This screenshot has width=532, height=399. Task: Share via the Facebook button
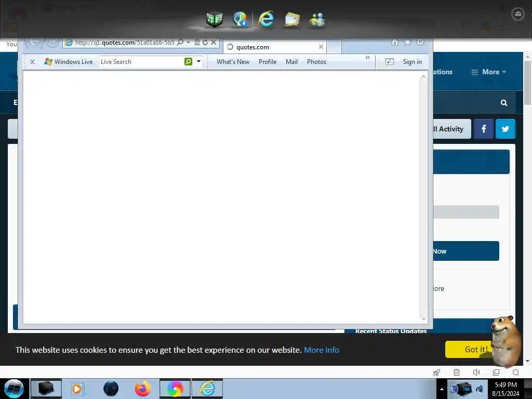click(x=484, y=129)
